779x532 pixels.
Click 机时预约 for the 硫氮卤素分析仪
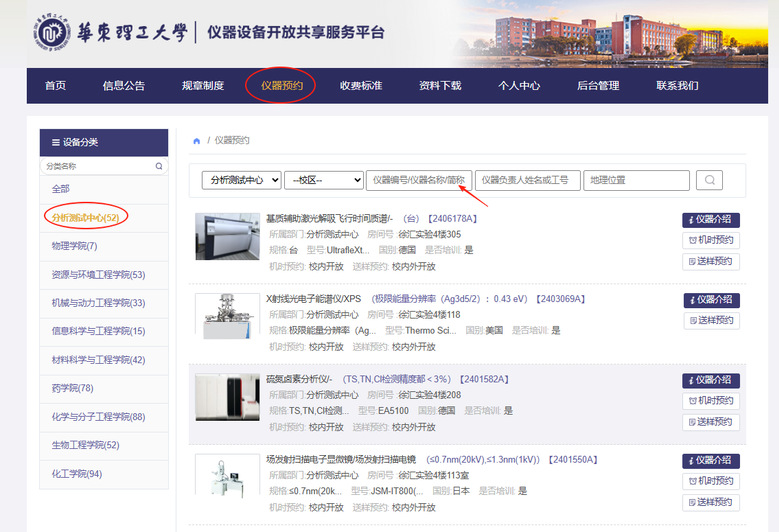(x=711, y=401)
